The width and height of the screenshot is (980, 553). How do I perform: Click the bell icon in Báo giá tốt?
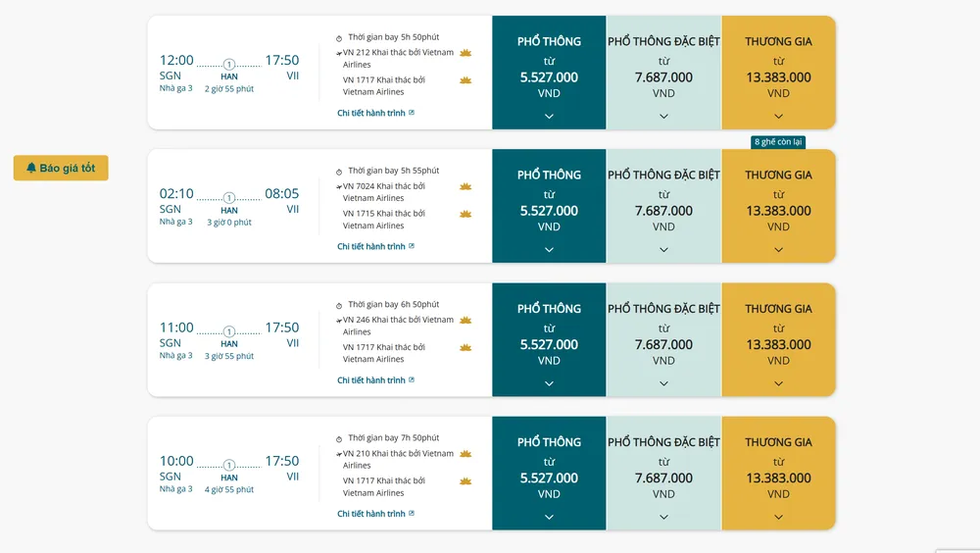[x=31, y=168]
